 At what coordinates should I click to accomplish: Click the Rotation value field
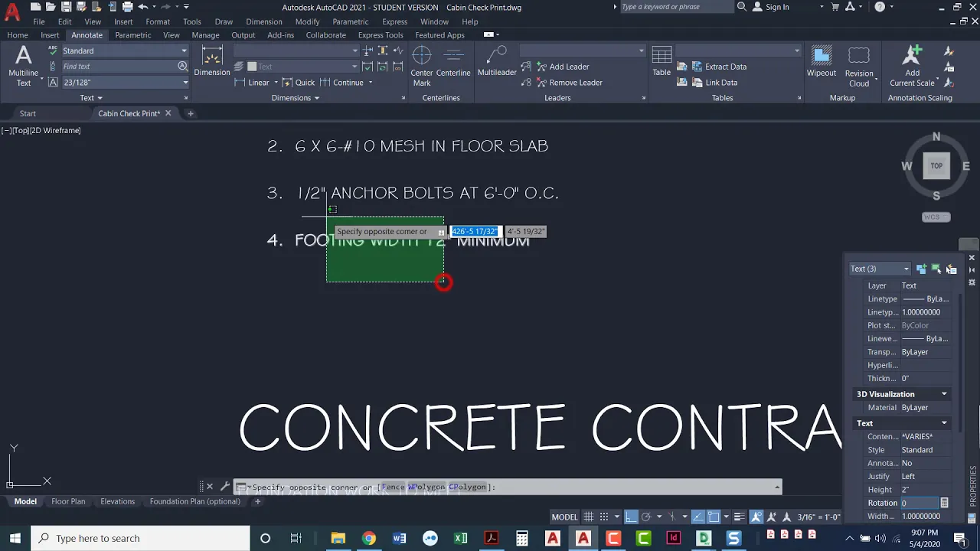(919, 503)
